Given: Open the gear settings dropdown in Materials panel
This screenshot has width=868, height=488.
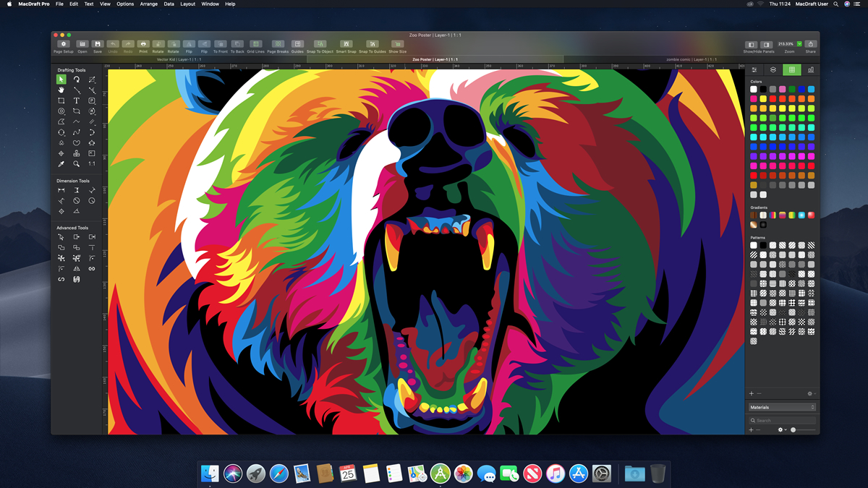Looking at the screenshot, I should (x=780, y=429).
